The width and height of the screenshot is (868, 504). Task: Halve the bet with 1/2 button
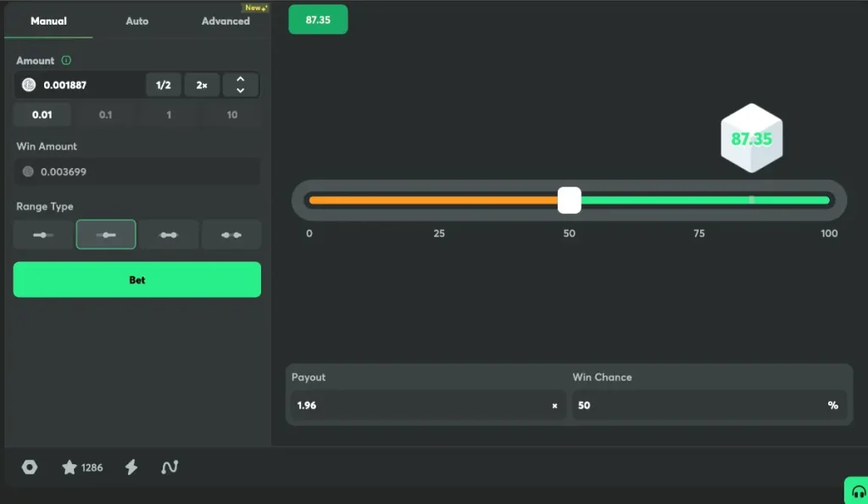coord(164,85)
